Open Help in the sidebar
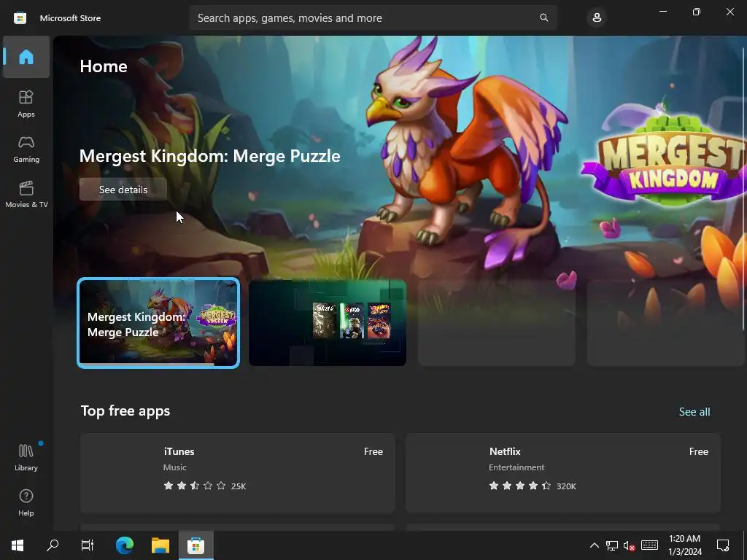Image resolution: width=747 pixels, height=560 pixels. (26, 502)
